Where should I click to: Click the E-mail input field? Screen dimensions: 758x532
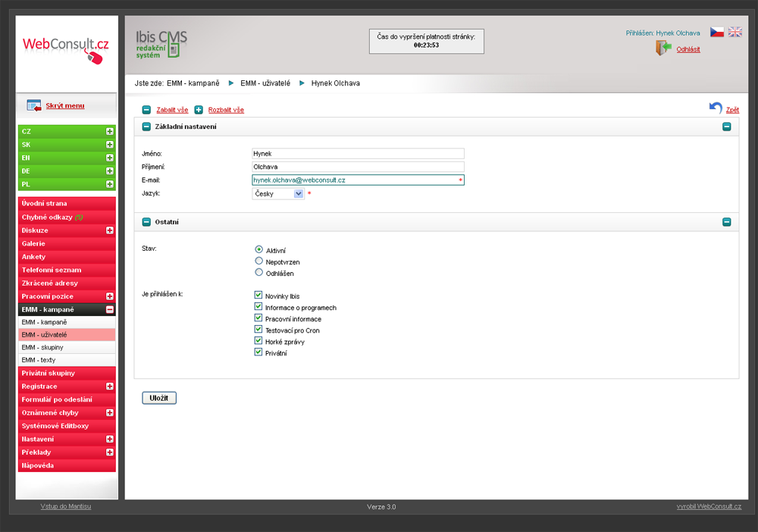tap(359, 180)
